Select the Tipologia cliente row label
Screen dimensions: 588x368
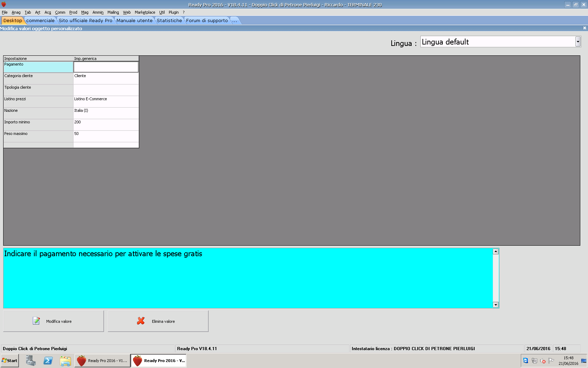[x=38, y=90]
